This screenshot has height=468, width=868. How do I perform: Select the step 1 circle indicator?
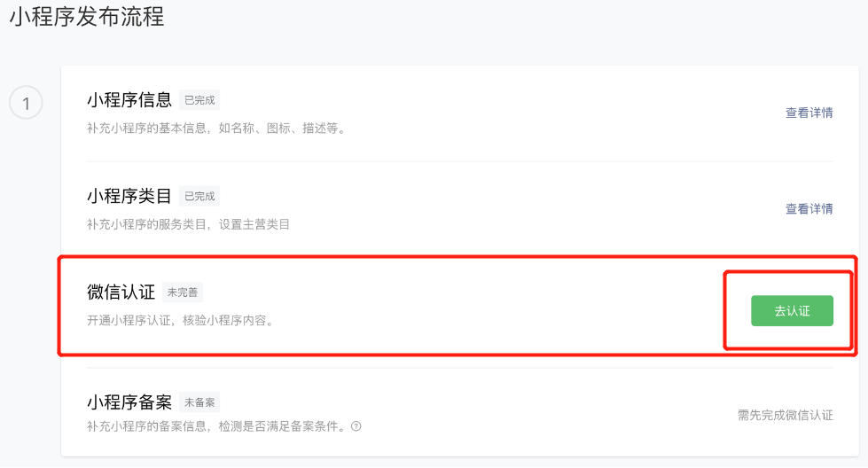click(26, 103)
